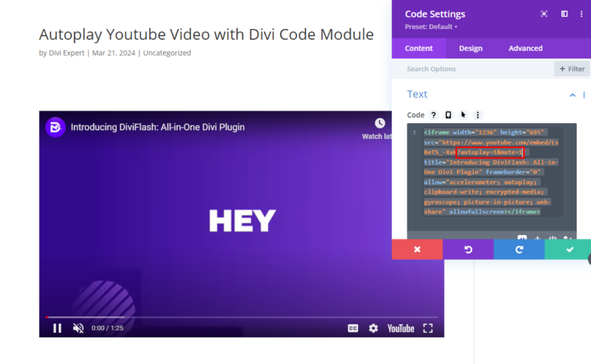The height and width of the screenshot is (364, 591).
Task: Click the help icon beside the Code label
Action: point(434,115)
